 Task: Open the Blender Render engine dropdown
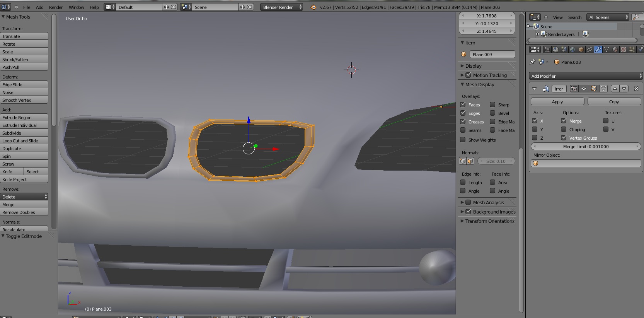[x=281, y=7]
